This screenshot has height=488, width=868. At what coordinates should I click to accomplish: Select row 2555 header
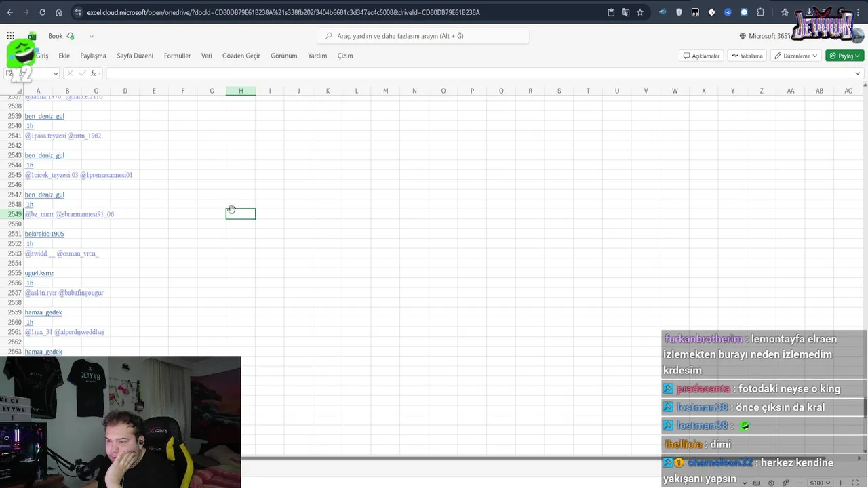coord(14,273)
